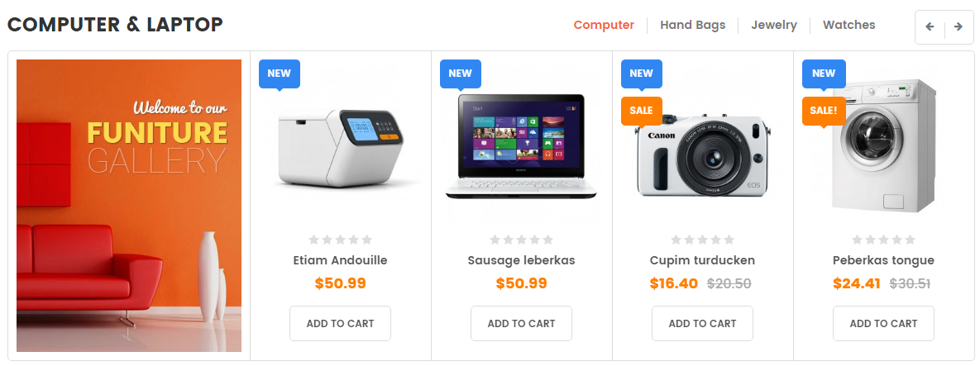980x366 pixels.
Task: Add Cupim turducken to cart
Action: coord(702,324)
